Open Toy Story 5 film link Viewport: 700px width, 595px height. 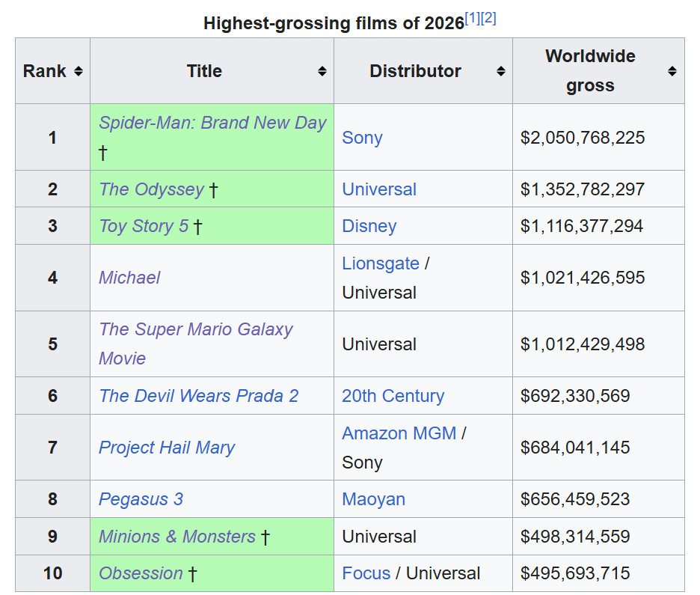click(x=144, y=226)
